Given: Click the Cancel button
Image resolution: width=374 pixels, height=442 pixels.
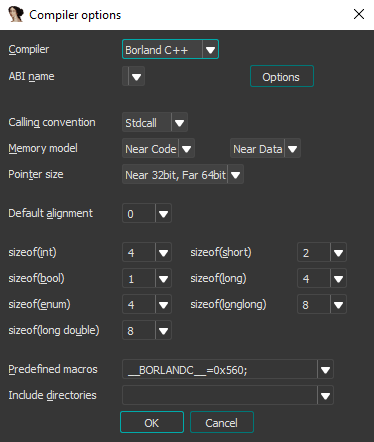Looking at the screenshot, I should pos(222,422).
